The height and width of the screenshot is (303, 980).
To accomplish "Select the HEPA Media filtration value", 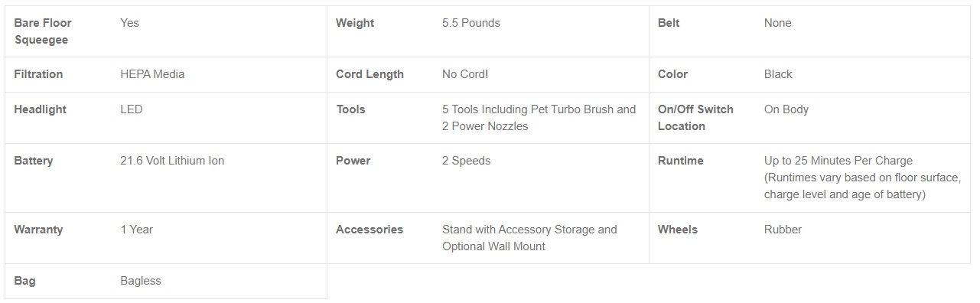I will 152,74.
